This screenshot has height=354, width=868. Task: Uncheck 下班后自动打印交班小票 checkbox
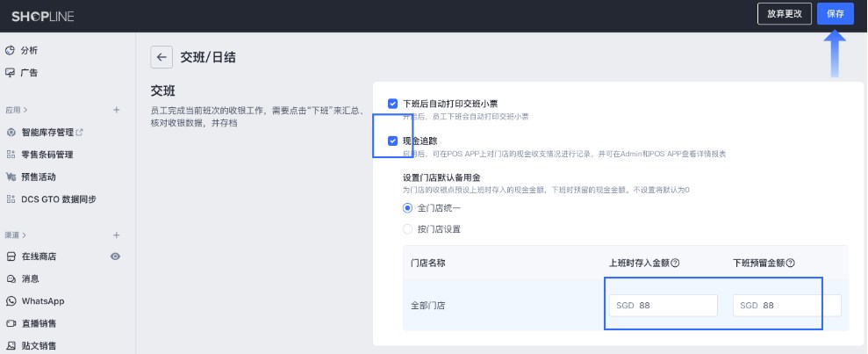[392, 104]
